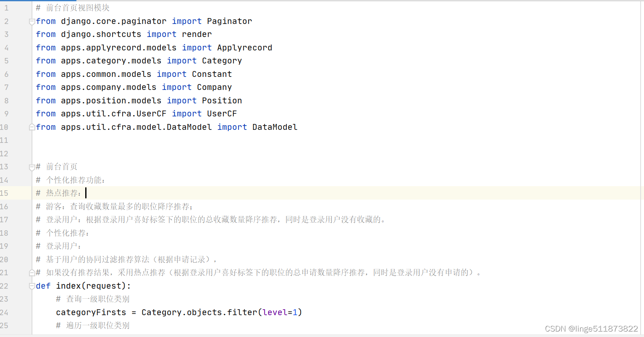Collapse the import block fold marker at line 2

32,21
